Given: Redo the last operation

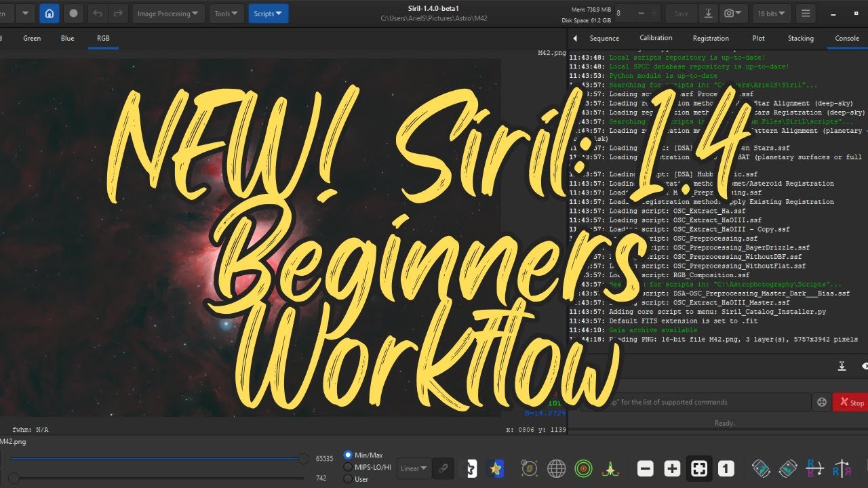Looking at the screenshot, I should 118,13.
